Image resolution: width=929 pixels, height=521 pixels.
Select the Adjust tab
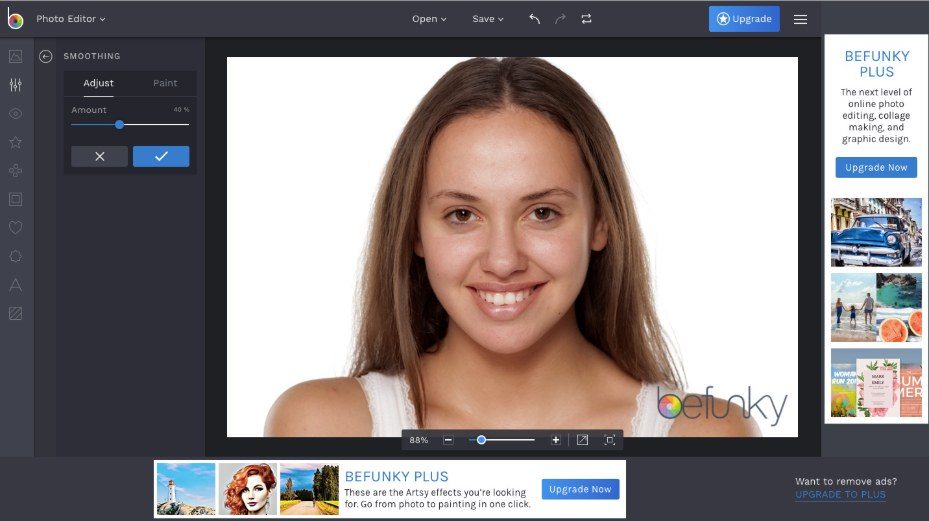(98, 83)
